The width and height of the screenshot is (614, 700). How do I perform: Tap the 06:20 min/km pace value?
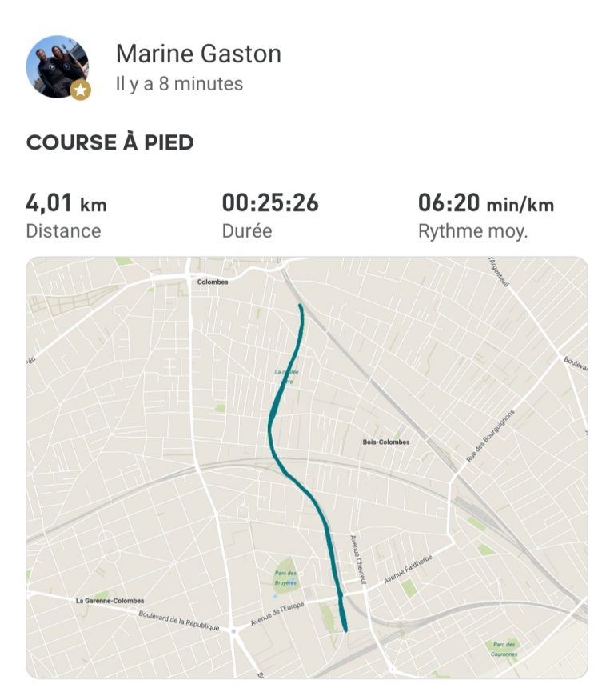[486, 203]
